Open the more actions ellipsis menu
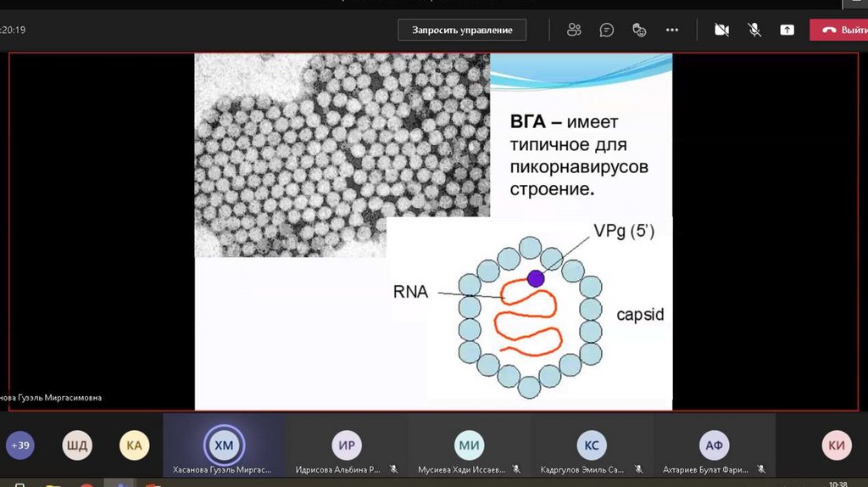The height and width of the screenshot is (487, 868). pos(672,30)
